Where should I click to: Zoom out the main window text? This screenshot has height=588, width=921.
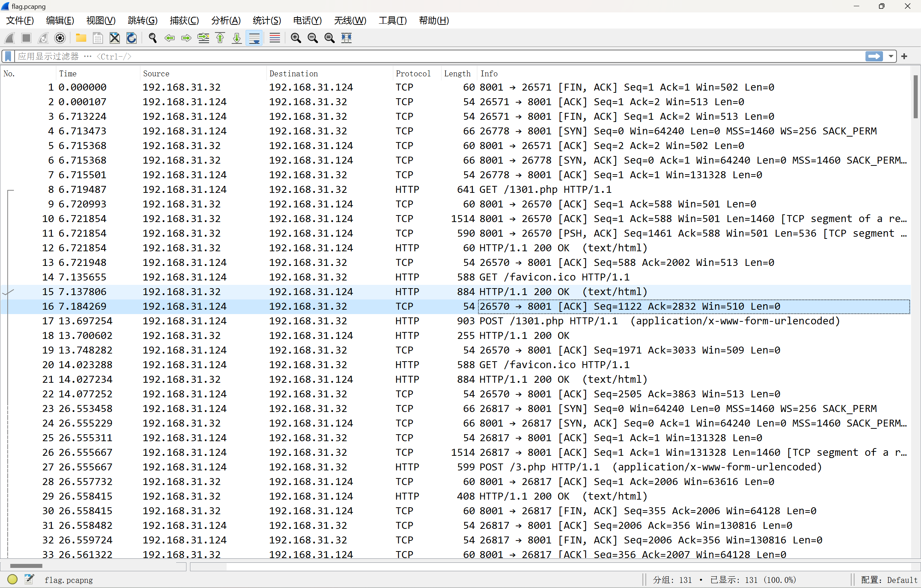312,38
